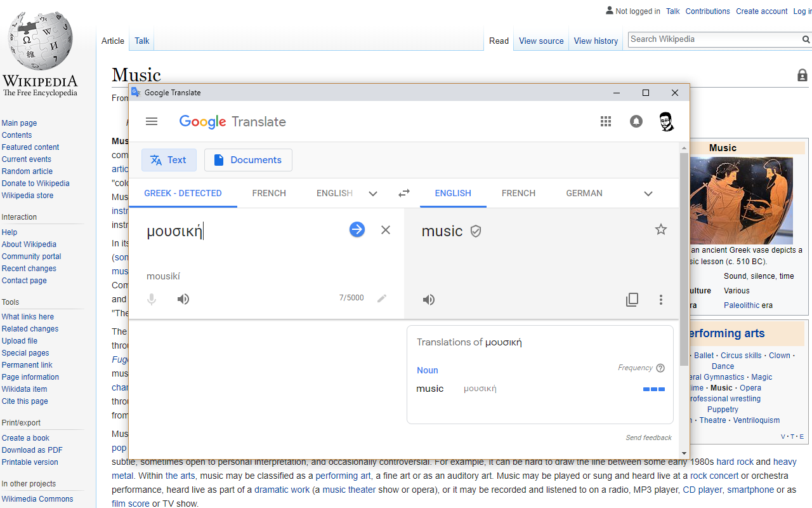Copy the translation with the copy icon
Screen dimensions: 812x508
pos(632,299)
